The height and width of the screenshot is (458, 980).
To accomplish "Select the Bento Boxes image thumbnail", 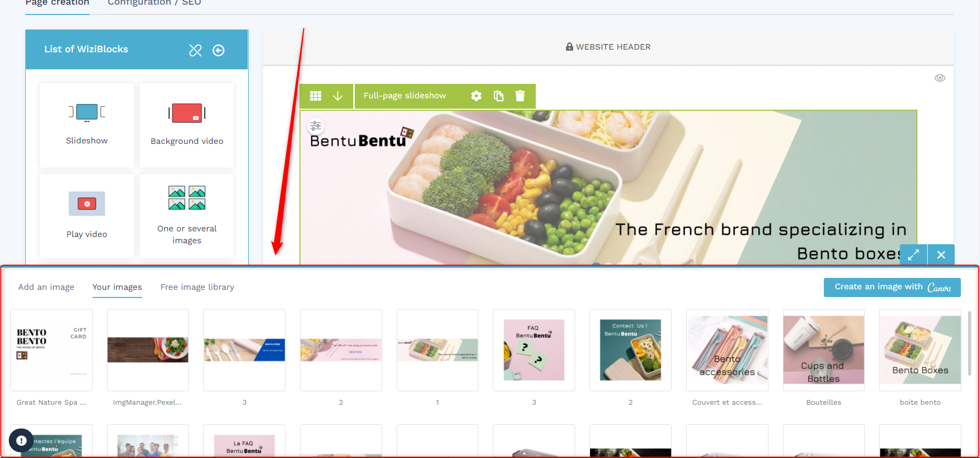I will [x=920, y=350].
